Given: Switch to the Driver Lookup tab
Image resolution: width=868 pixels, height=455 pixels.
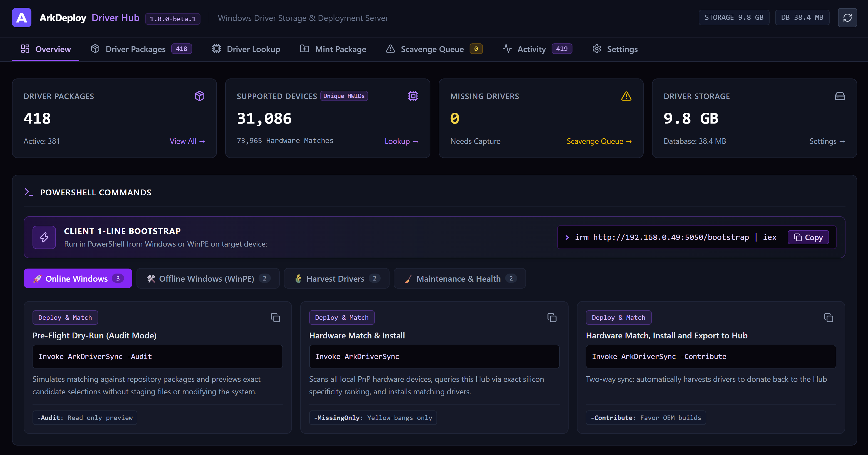Looking at the screenshot, I should tap(246, 49).
